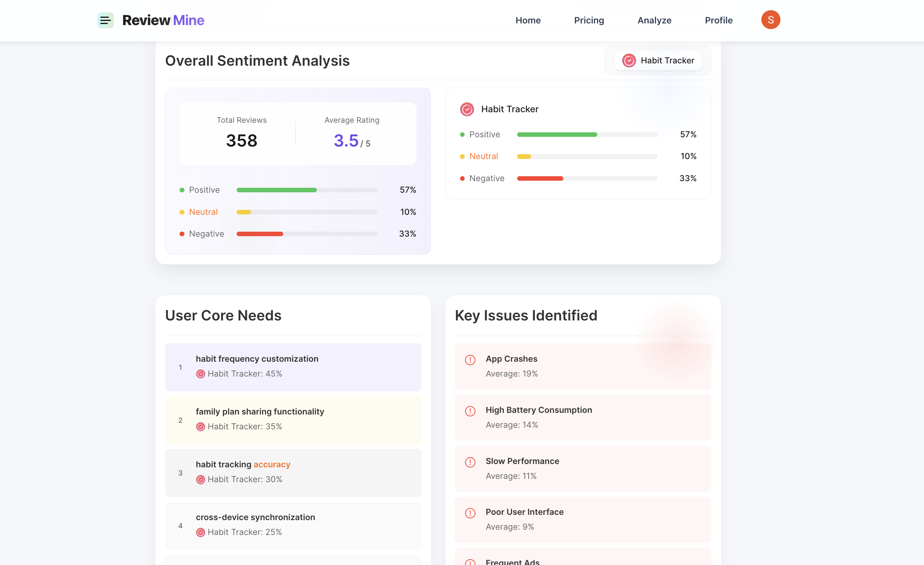The image size is (924, 565).
Task: Go to the Home page
Action: pos(528,20)
